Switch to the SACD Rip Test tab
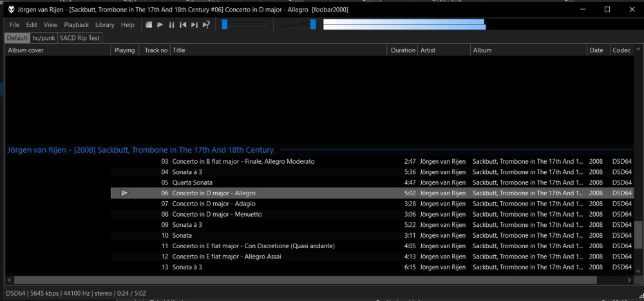Viewport: 644px width, 301px height. (80, 38)
